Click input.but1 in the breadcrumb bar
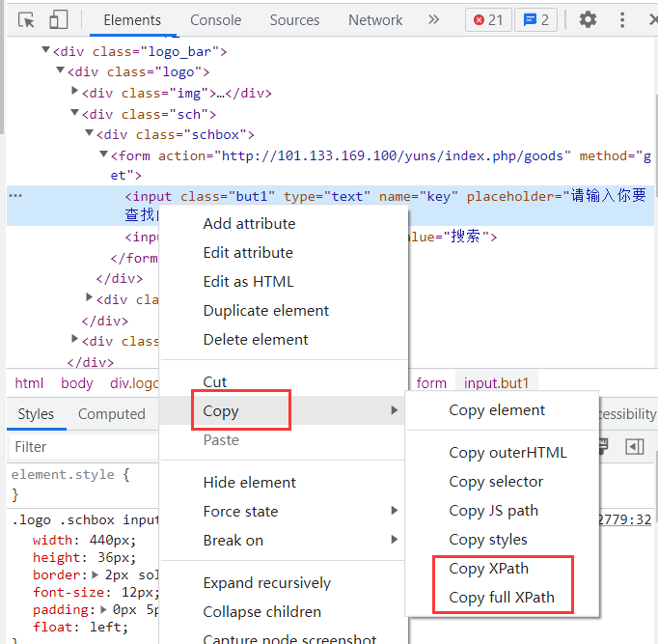 coord(496,383)
